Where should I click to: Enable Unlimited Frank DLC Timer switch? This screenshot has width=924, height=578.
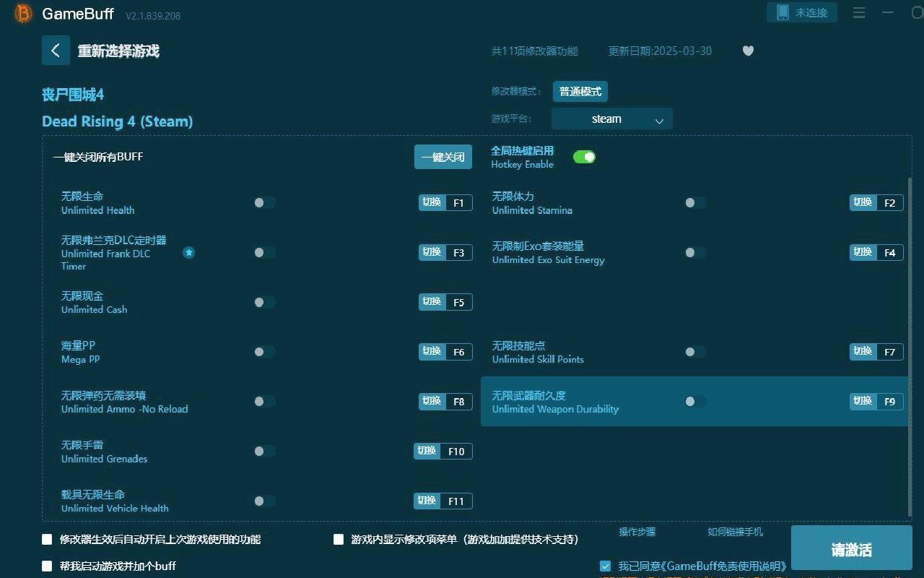[x=264, y=252]
